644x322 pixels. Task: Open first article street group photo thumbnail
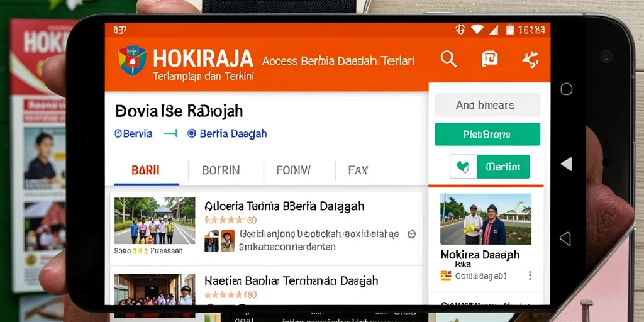coord(155,221)
